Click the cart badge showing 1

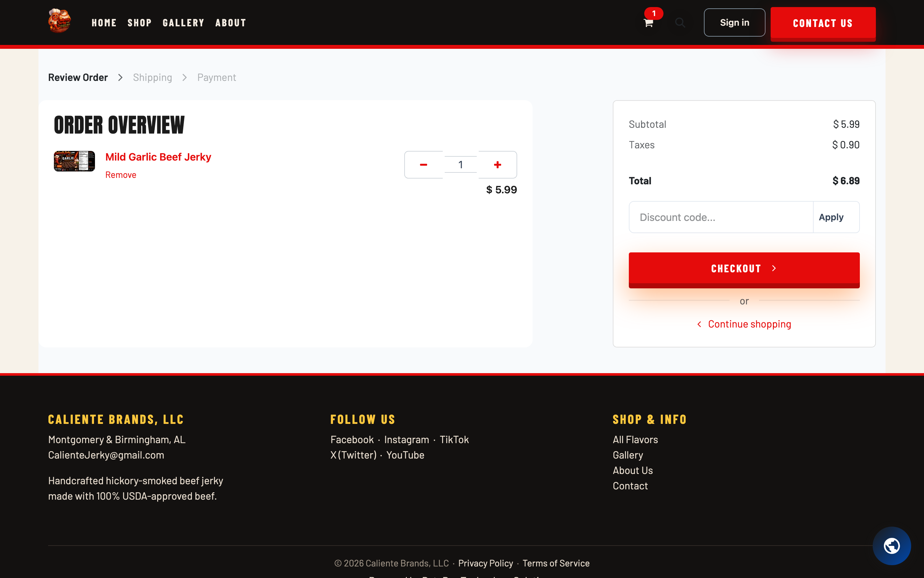click(x=654, y=13)
